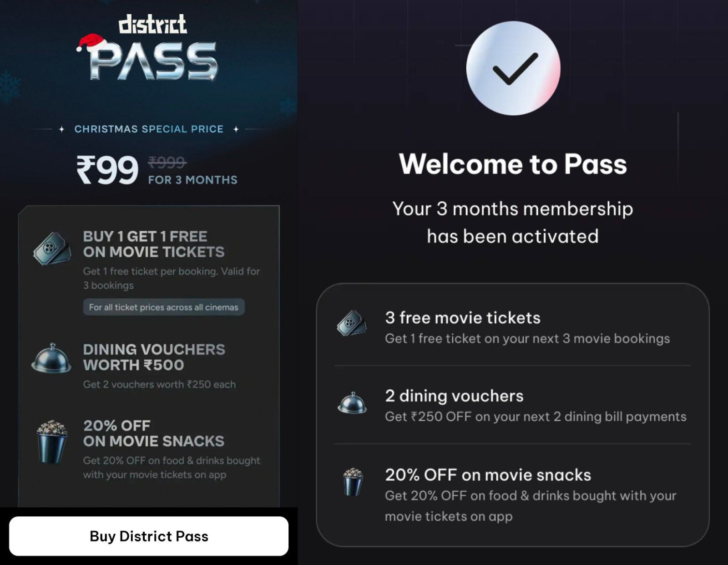
Task: Select the '2 dining vouchers' benefit row
Action: tap(512, 406)
